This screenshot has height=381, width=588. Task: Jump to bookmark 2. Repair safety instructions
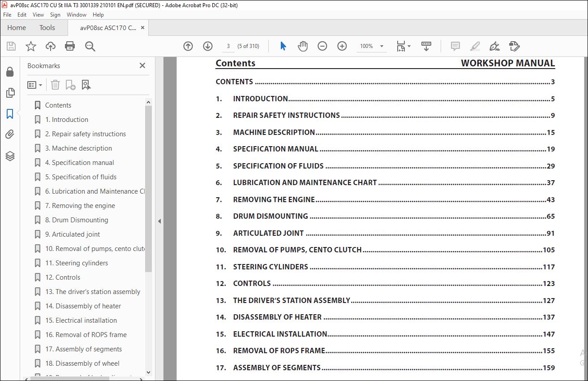click(x=86, y=134)
